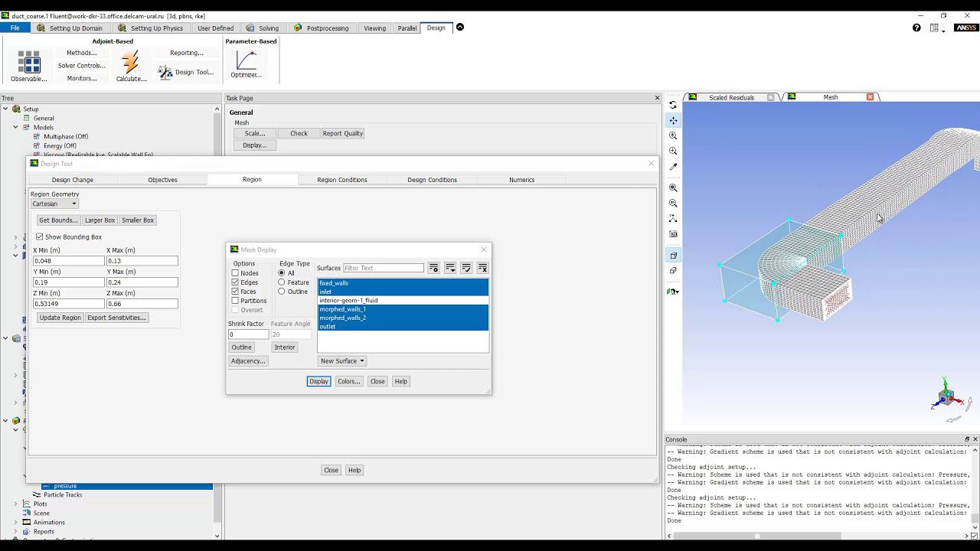Open the Region Conditions tab
This screenshot has height=551, width=980.
[342, 180]
